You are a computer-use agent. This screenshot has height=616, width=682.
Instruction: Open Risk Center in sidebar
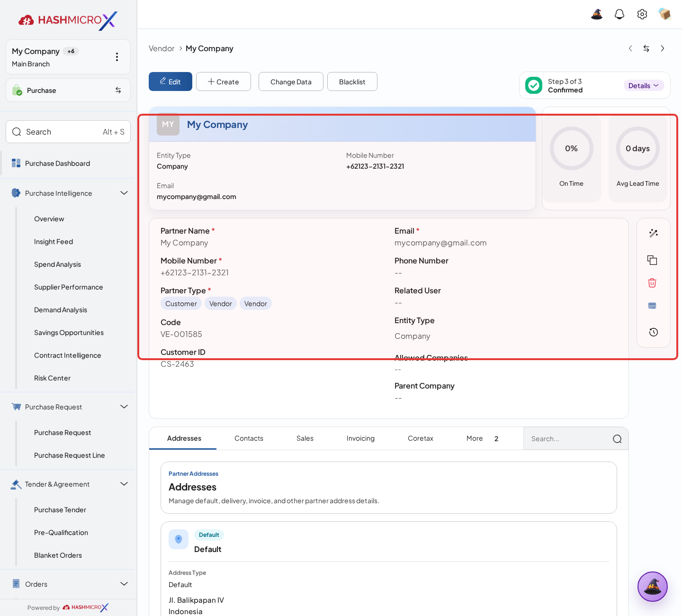[52, 378]
